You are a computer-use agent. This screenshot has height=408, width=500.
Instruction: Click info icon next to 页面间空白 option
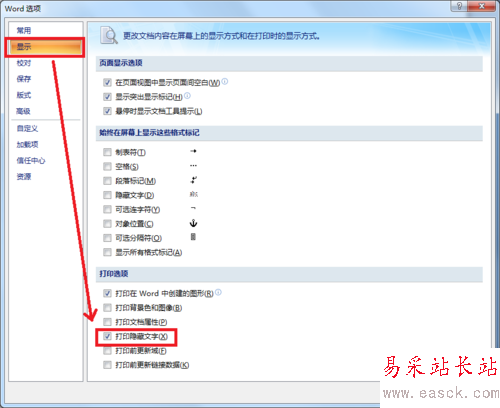coord(225,81)
